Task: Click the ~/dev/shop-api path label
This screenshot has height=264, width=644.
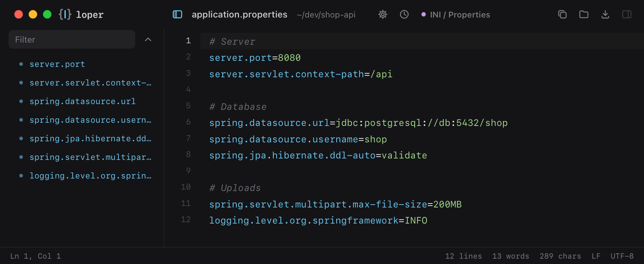Action: pyautogui.click(x=326, y=15)
